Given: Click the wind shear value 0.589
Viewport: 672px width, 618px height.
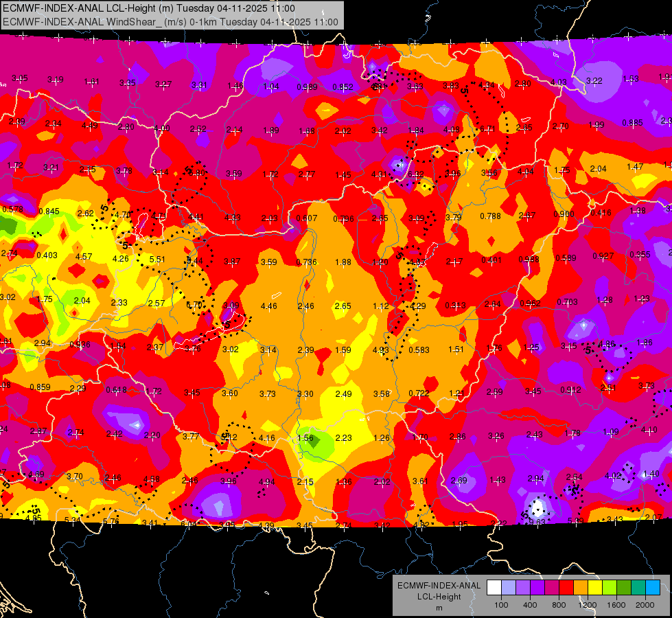Looking at the screenshot, I should coord(566,257).
